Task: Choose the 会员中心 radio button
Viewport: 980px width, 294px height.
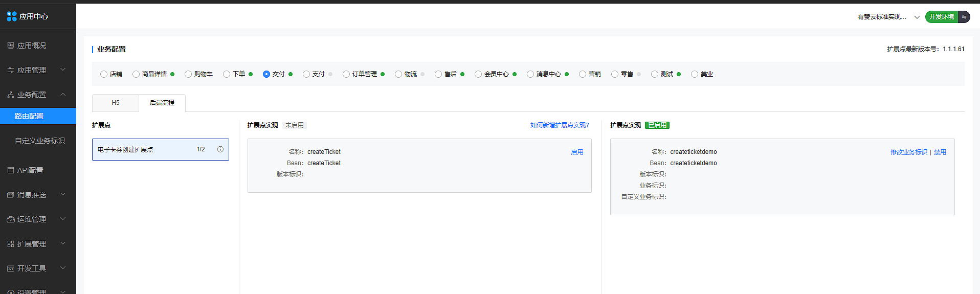Action: click(478, 74)
